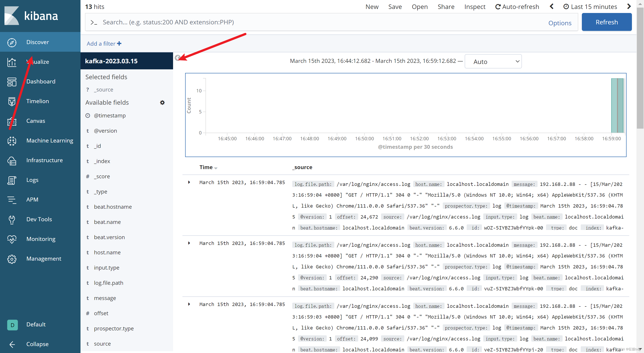Select the beat.hostname field
Screen dimensions: 644x353
[113, 207]
